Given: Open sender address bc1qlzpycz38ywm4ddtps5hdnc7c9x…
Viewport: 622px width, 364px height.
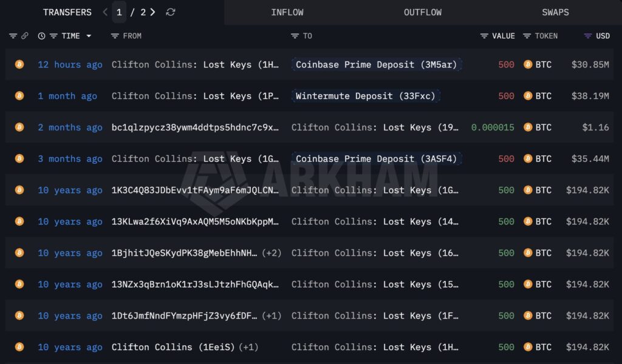Looking at the screenshot, I should 195,127.
